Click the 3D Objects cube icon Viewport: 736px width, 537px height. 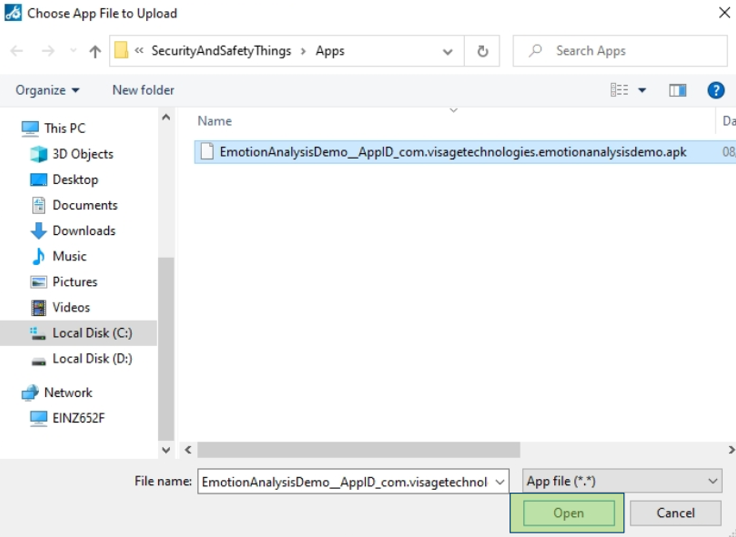coord(38,154)
